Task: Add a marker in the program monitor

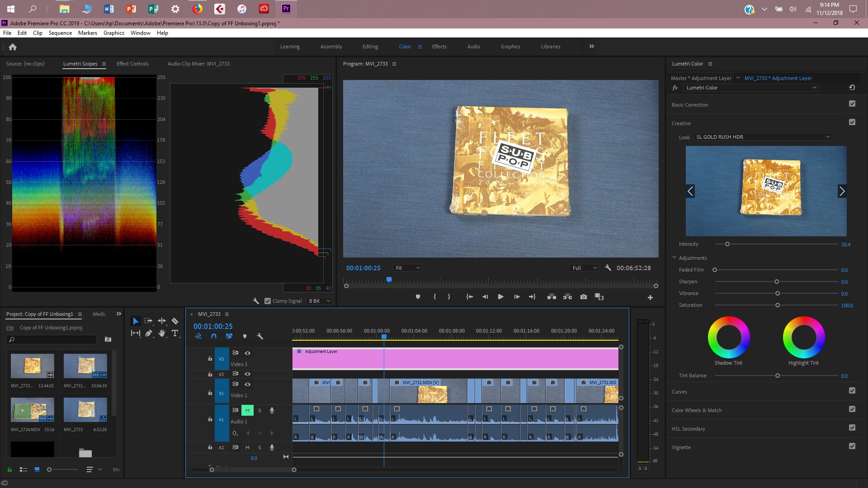Action: [417, 297]
